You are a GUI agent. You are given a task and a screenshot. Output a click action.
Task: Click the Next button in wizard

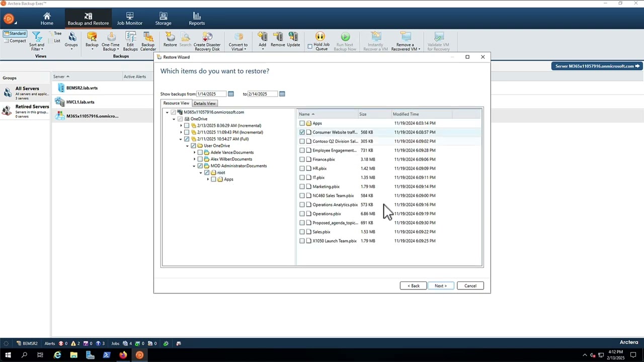(441, 286)
